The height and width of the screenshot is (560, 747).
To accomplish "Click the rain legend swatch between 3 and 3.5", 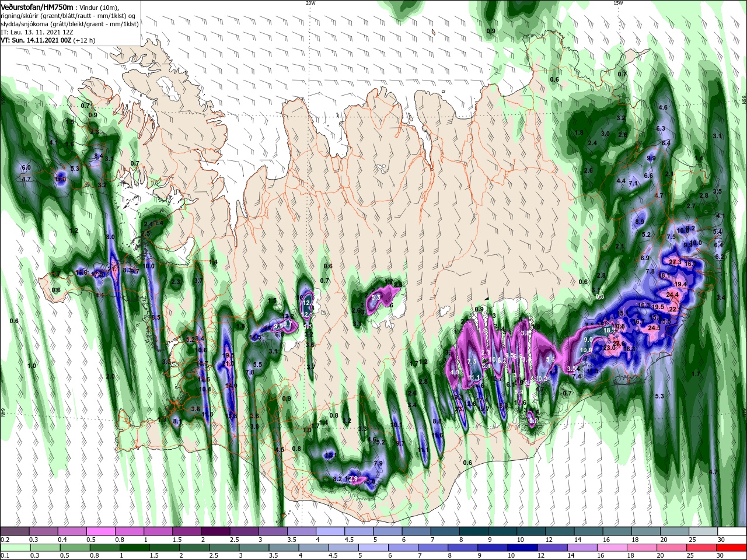I will (x=253, y=548).
